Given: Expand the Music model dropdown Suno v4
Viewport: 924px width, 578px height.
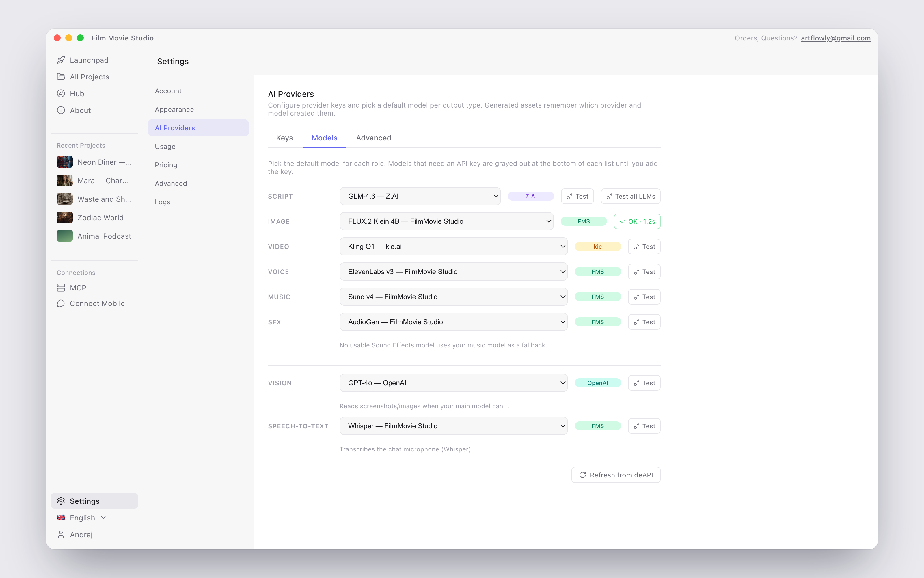Looking at the screenshot, I should [x=453, y=297].
